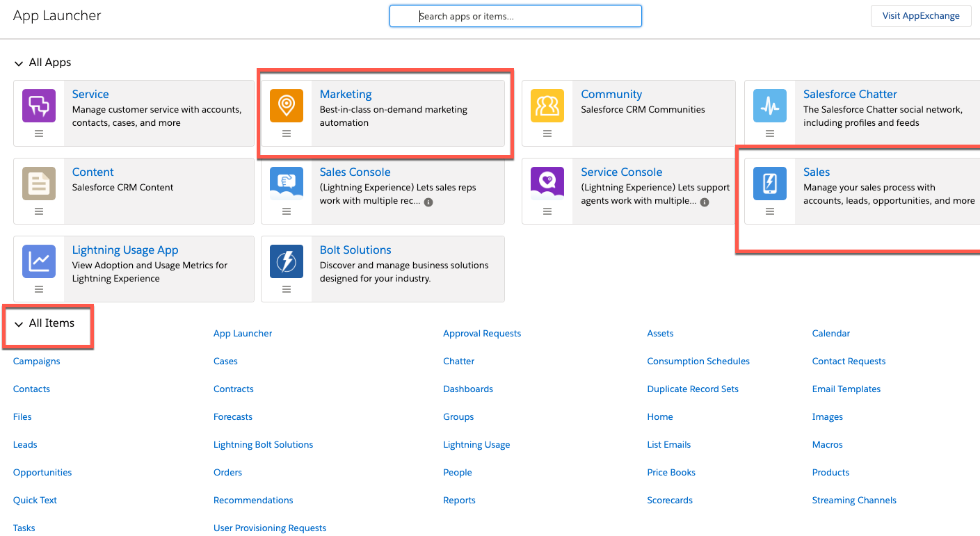Open Chatter item in All Items
Image resolution: width=980 pixels, height=536 pixels.
point(458,362)
